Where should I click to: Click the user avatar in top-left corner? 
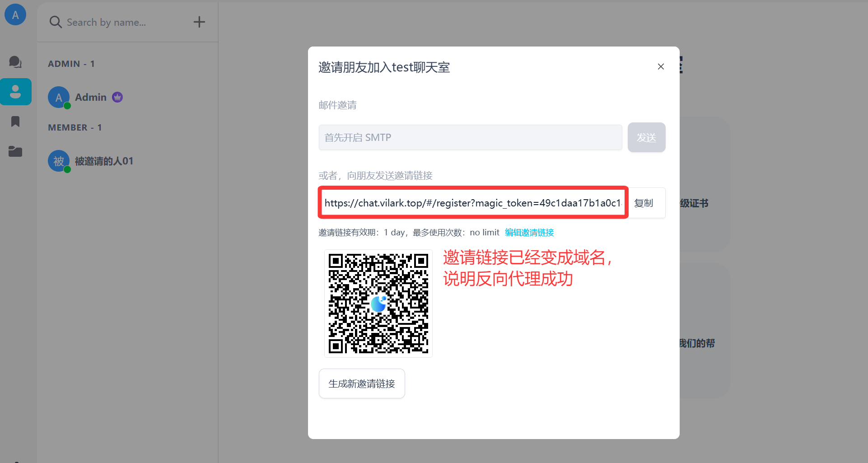pos(15,15)
